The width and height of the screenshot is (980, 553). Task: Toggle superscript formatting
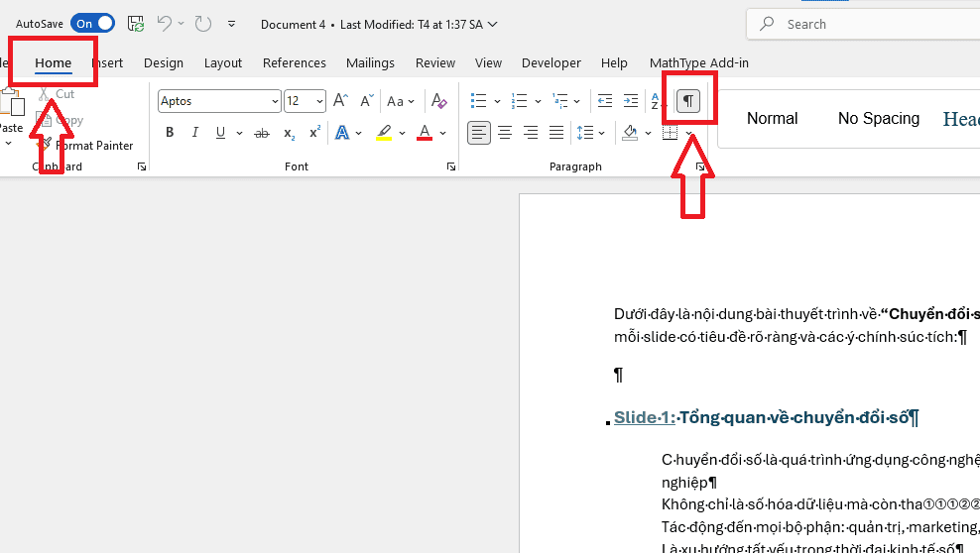[x=314, y=133]
